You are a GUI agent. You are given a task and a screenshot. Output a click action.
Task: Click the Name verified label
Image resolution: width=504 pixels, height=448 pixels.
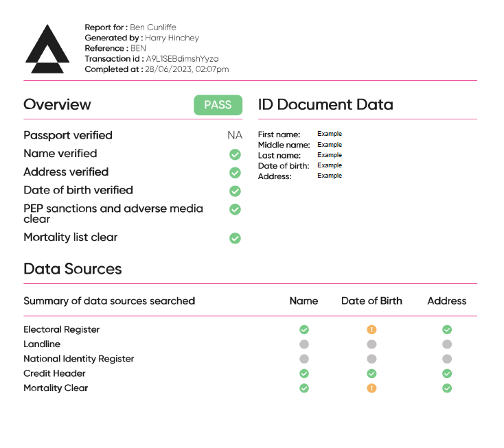click(x=60, y=154)
